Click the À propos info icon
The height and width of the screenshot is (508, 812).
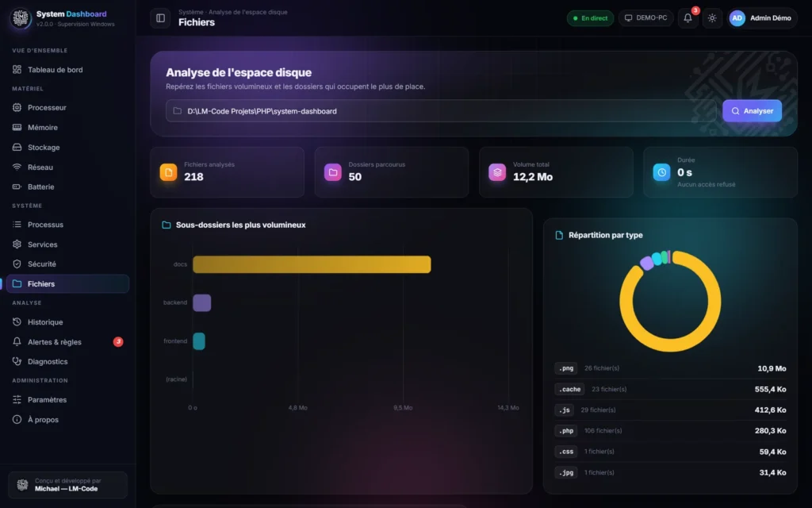(x=17, y=419)
